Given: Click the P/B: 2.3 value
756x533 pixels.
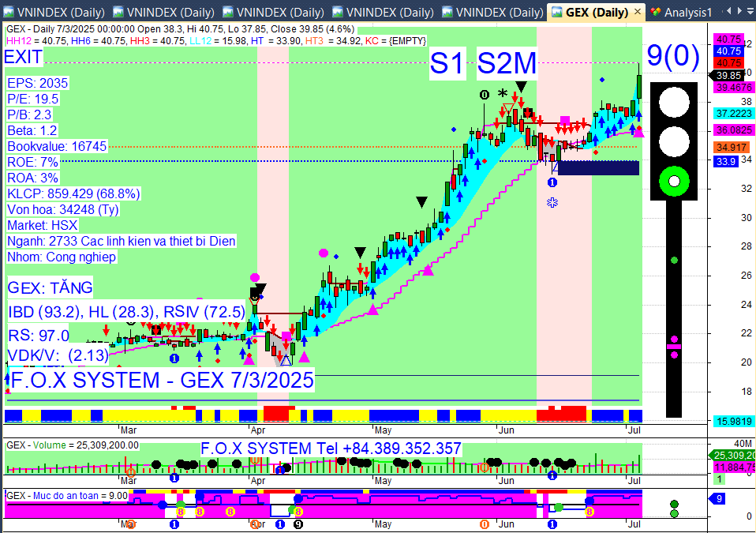Looking at the screenshot, I should click(29, 114).
